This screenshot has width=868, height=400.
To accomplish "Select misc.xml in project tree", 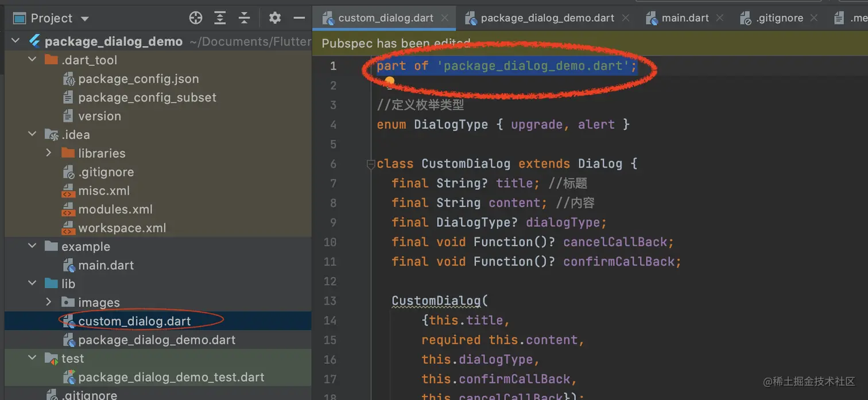I will point(104,191).
